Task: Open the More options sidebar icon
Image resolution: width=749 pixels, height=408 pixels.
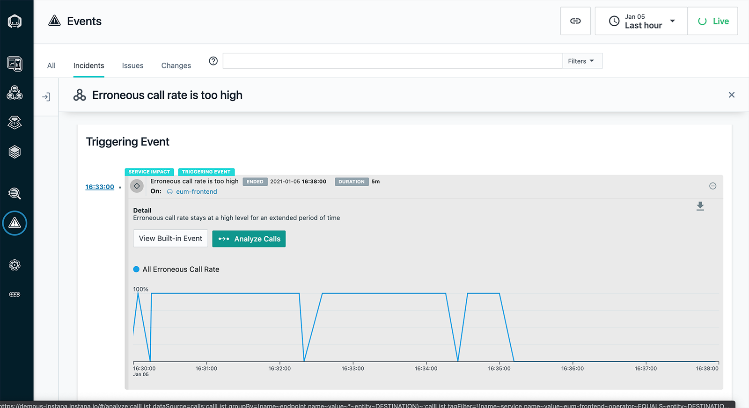Action: click(x=15, y=295)
